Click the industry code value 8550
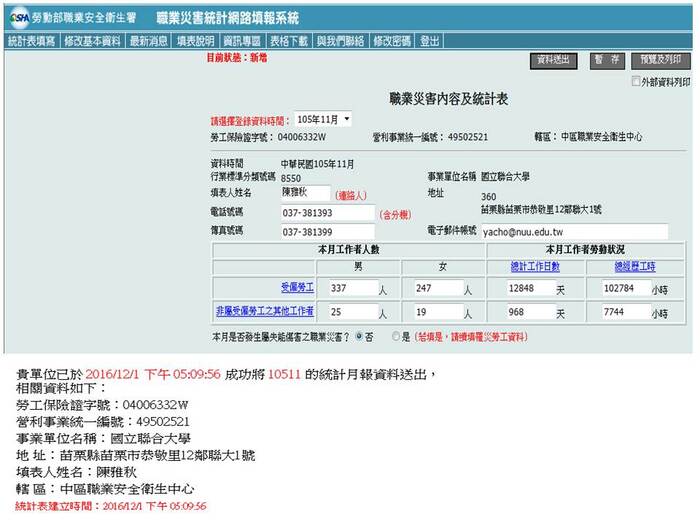Viewport: 700px width, 525px height. 291,179
